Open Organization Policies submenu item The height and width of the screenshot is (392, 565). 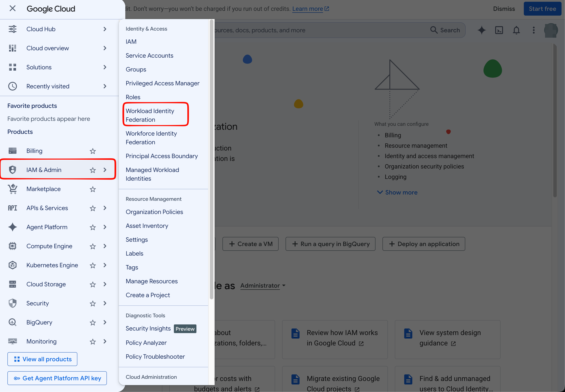pyautogui.click(x=154, y=212)
